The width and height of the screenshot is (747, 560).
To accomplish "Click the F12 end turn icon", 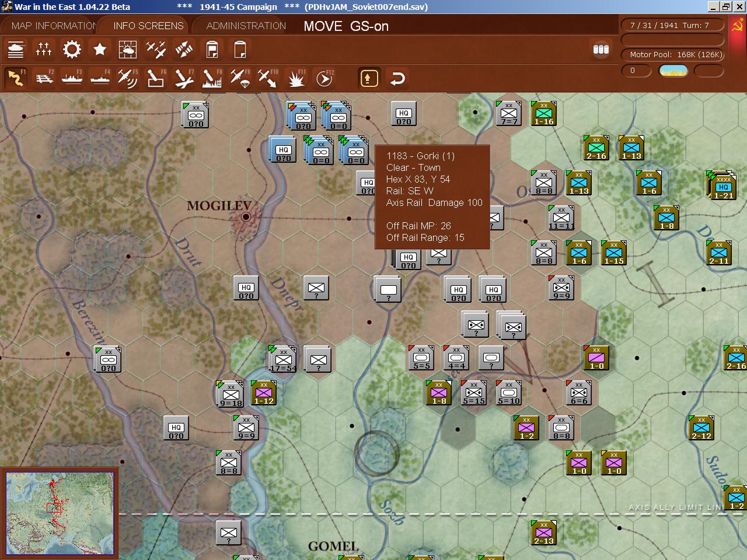I will point(324,78).
